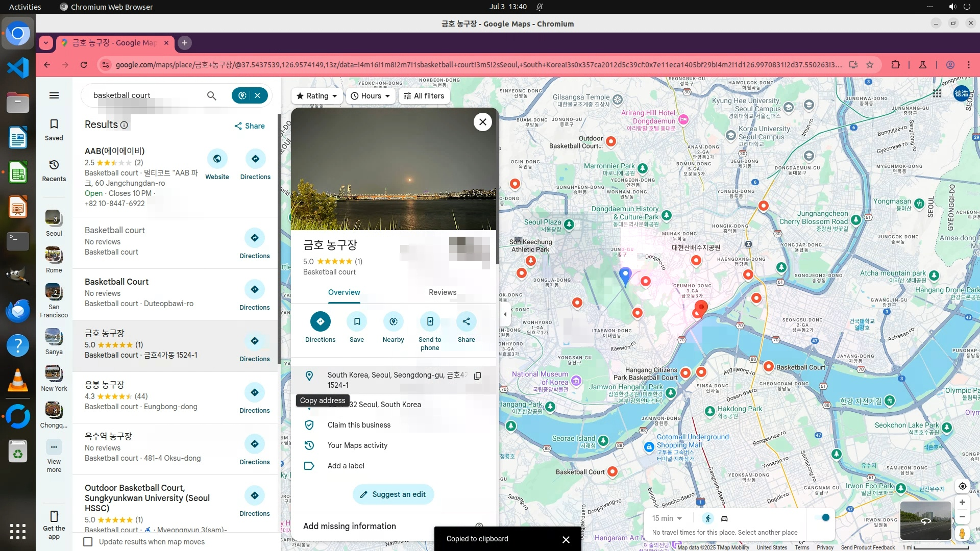Expand the Hours filter dropdown
The image size is (980, 551).
pyautogui.click(x=371, y=96)
